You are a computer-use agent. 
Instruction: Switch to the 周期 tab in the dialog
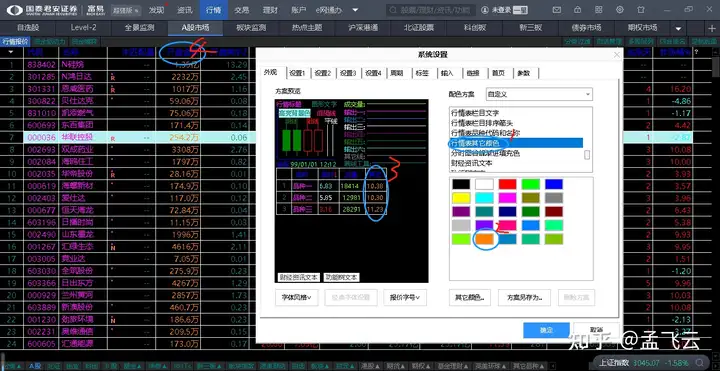tap(397, 73)
